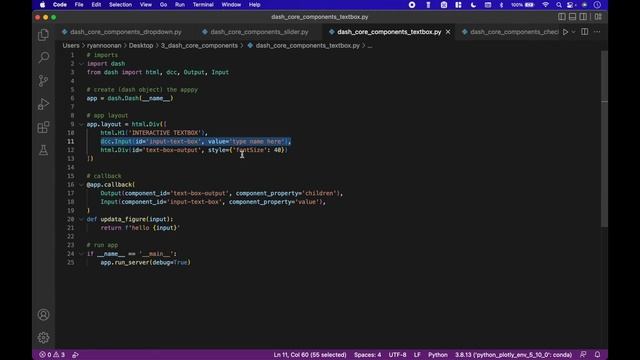
Task: Toggle Focus moon icon in menu bar
Action: click(473, 5)
